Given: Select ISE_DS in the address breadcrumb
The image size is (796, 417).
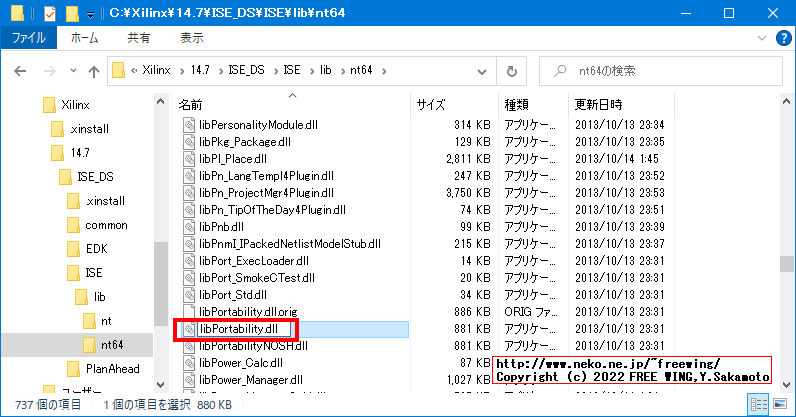Looking at the screenshot, I should click(246, 70).
